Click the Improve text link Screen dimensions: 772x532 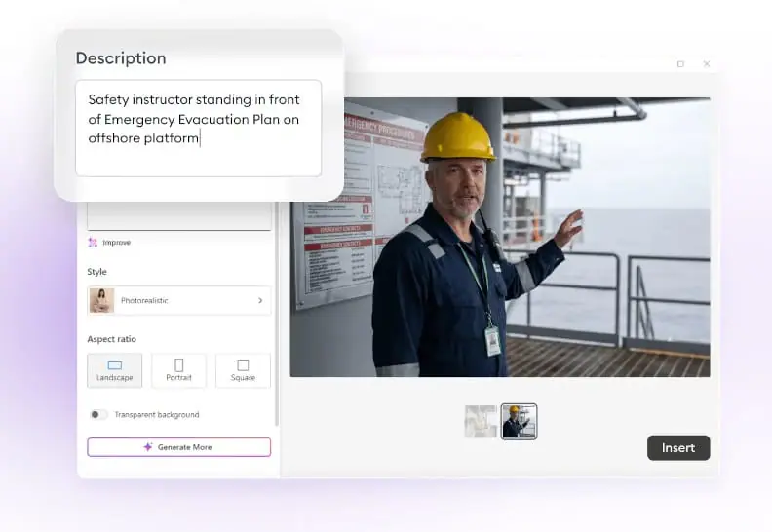point(117,243)
